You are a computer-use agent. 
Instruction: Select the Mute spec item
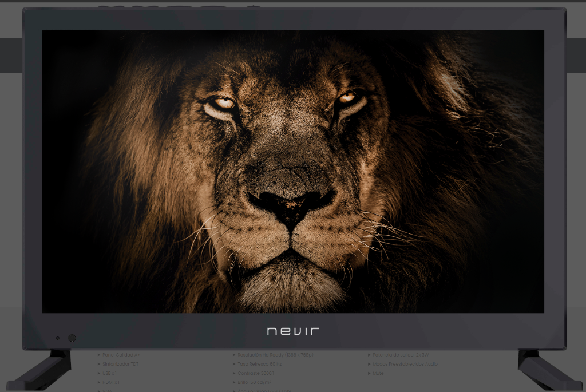click(378, 373)
